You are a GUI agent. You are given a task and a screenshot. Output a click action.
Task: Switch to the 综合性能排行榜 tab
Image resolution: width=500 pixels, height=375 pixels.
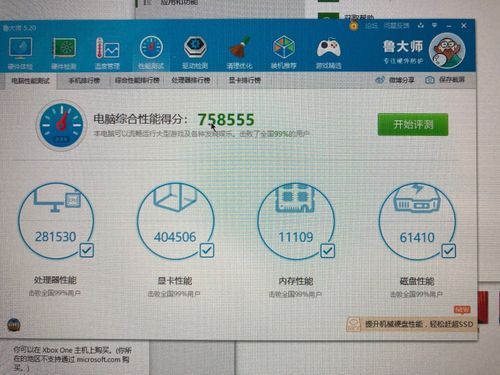click(137, 80)
